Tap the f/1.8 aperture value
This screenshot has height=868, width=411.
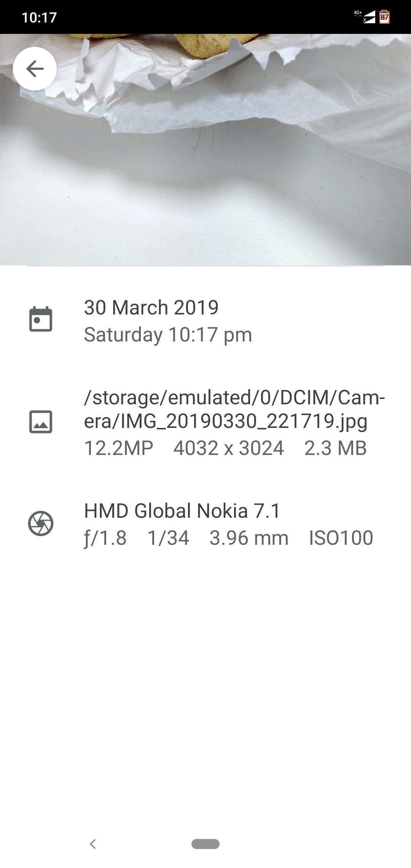pos(105,538)
